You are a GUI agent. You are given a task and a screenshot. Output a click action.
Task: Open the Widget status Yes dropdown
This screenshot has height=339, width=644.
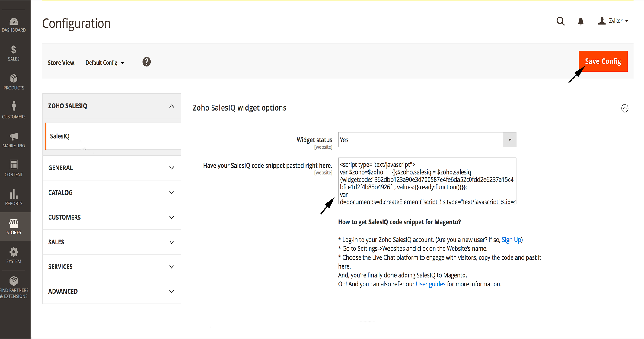(x=427, y=140)
